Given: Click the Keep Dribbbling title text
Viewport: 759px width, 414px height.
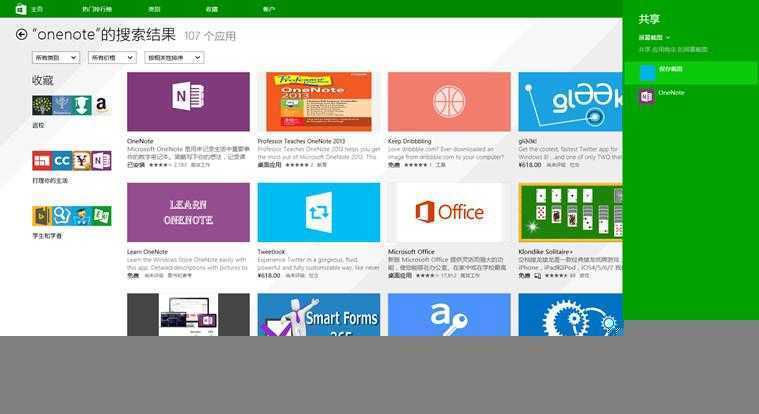Looking at the screenshot, I should 410,141.
